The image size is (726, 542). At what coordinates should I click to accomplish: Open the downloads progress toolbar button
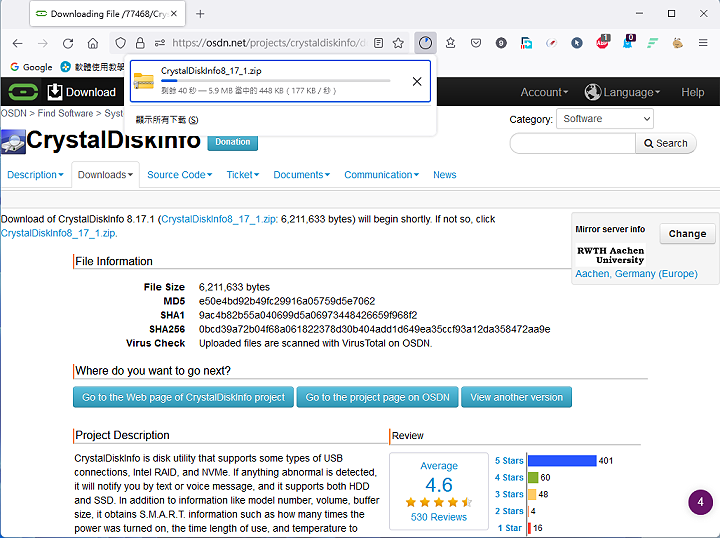[x=426, y=43]
